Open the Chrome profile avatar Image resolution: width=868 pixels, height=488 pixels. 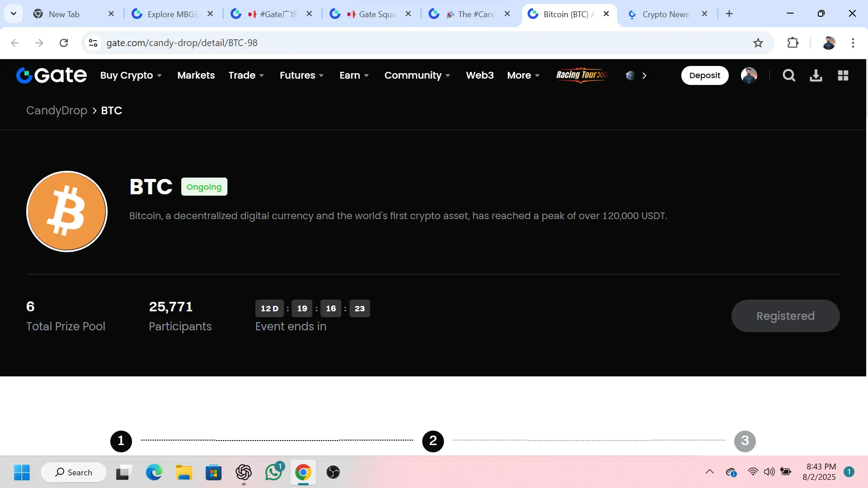829,43
